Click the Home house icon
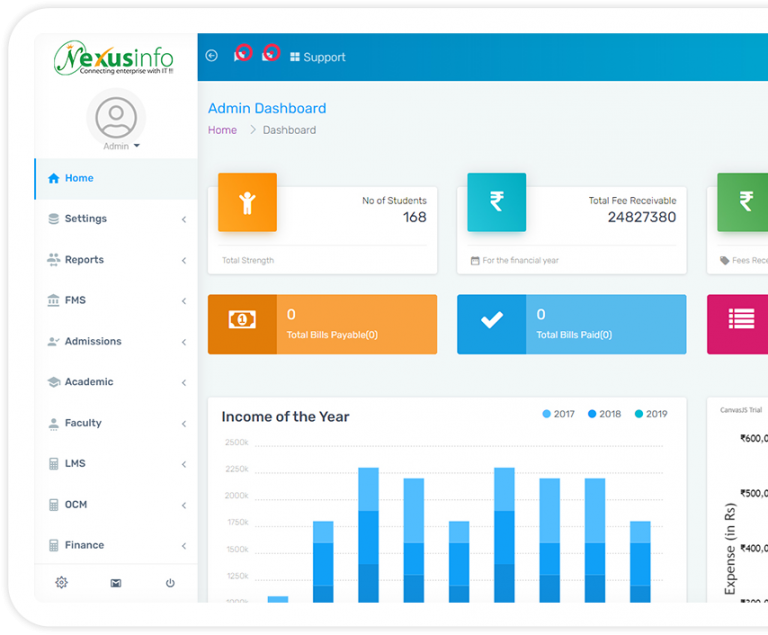The image size is (768, 635). (x=53, y=178)
